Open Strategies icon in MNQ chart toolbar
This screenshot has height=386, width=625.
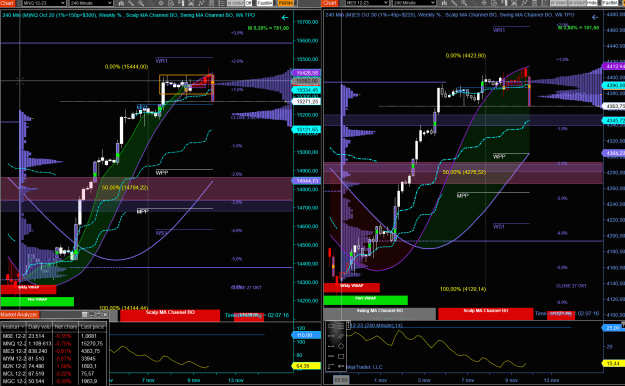(212, 3)
